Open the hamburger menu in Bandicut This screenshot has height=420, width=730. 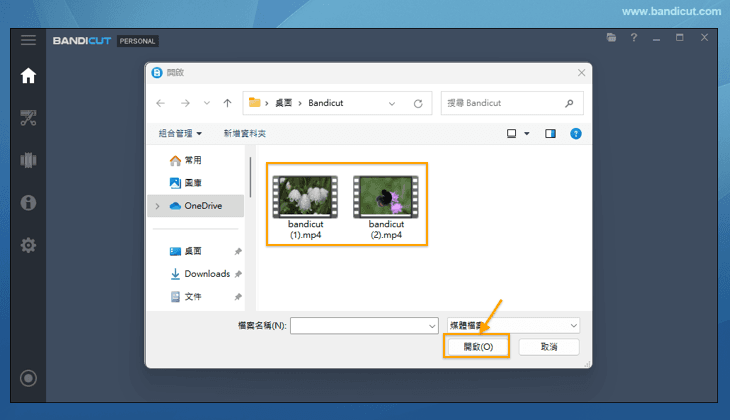pyautogui.click(x=28, y=40)
